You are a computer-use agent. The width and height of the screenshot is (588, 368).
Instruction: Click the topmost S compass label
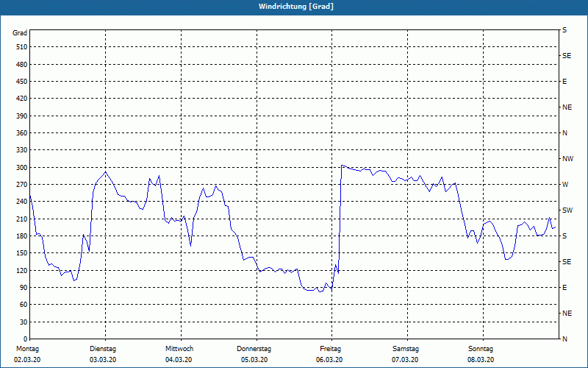564,30
